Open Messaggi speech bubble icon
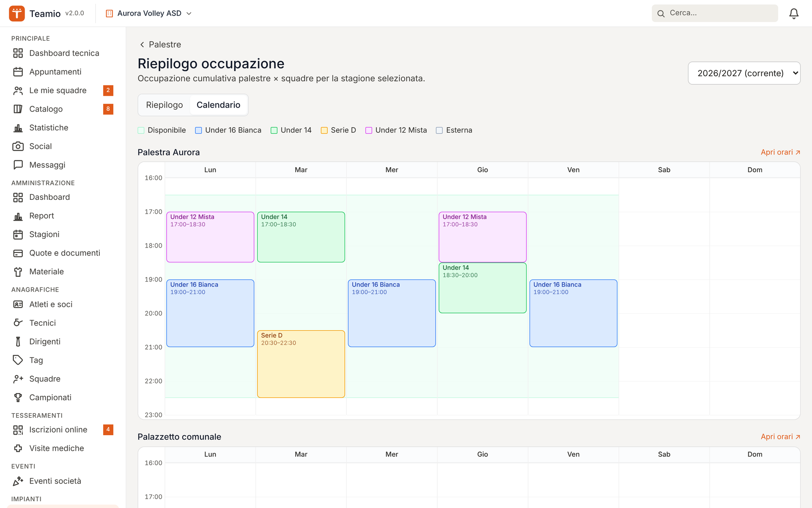Screen dimensions: 812x508 coord(18,165)
